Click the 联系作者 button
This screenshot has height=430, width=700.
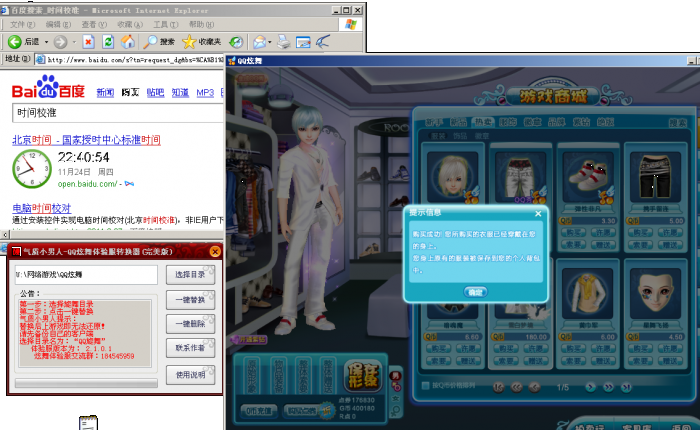(x=190, y=348)
